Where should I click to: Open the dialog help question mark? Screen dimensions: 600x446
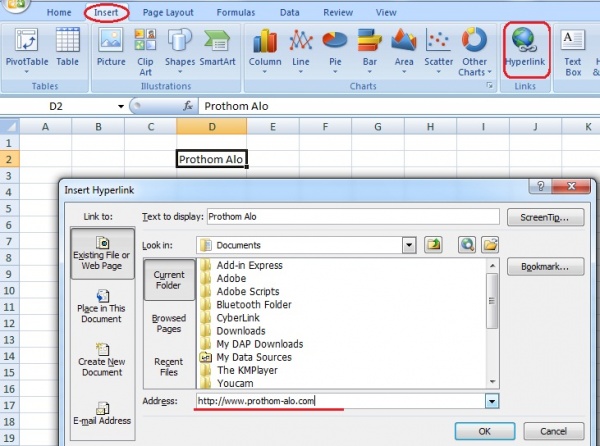tap(540, 186)
